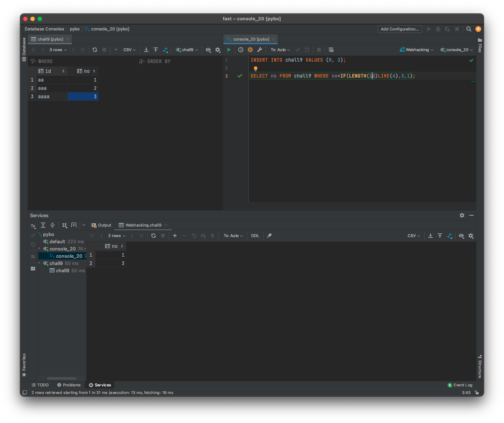Viewport: 504px width, 423px height.
Task: Open top chall9 table settings gear
Action: coord(218,50)
